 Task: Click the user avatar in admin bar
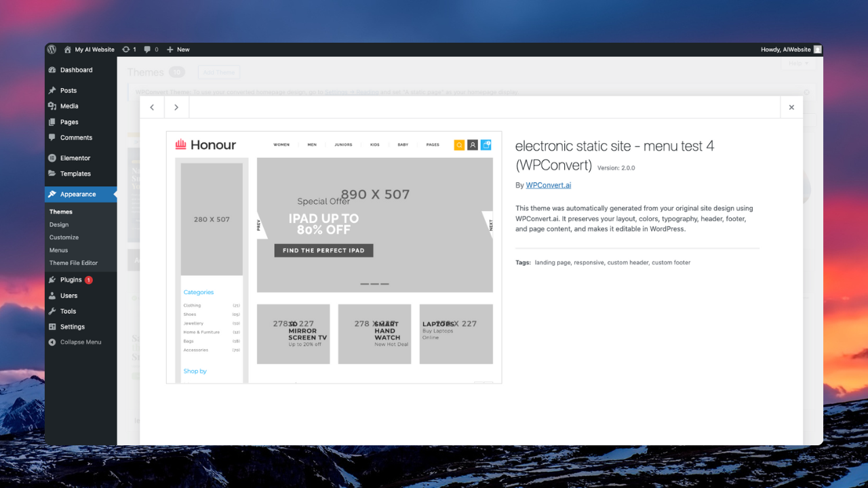point(818,49)
